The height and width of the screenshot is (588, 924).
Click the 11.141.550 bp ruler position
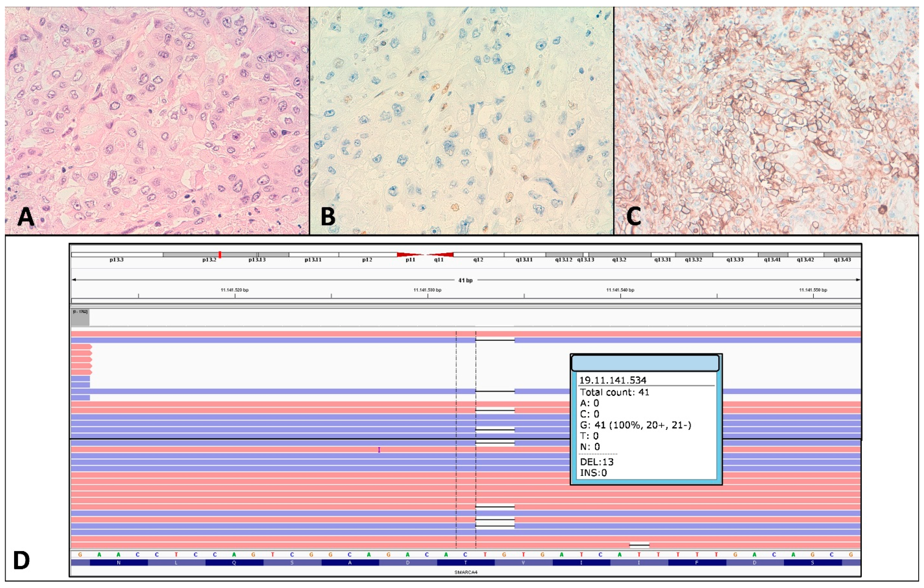[813, 290]
